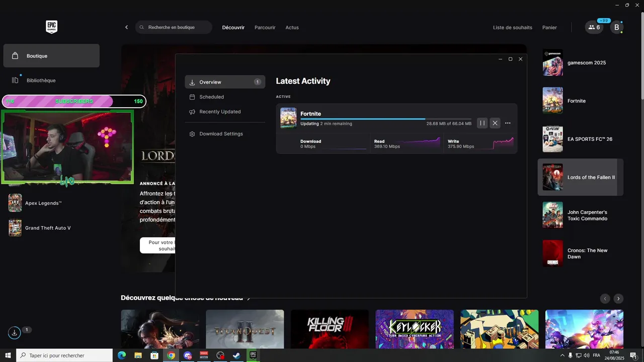Select gamescom 2025 in sidebar list
Image resolution: width=644 pixels, height=362 pixels.
pyautogui.click(x=581, y=63)
